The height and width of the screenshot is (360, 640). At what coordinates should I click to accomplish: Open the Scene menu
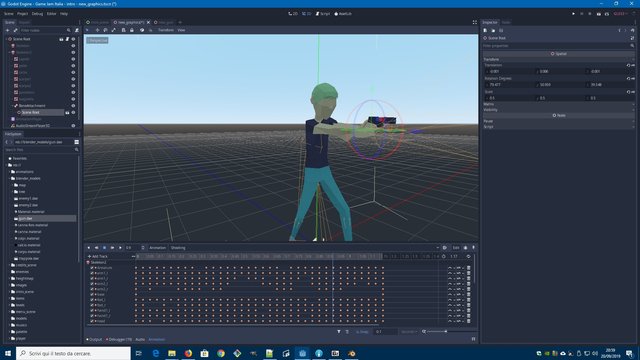[x=9, y=13]
